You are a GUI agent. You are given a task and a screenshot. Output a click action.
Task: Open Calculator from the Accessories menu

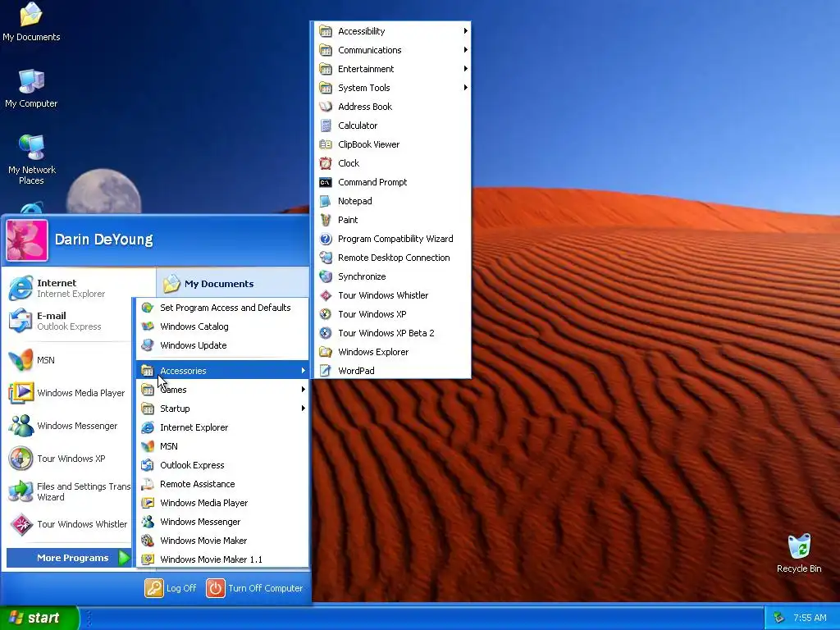coord(393,126)
